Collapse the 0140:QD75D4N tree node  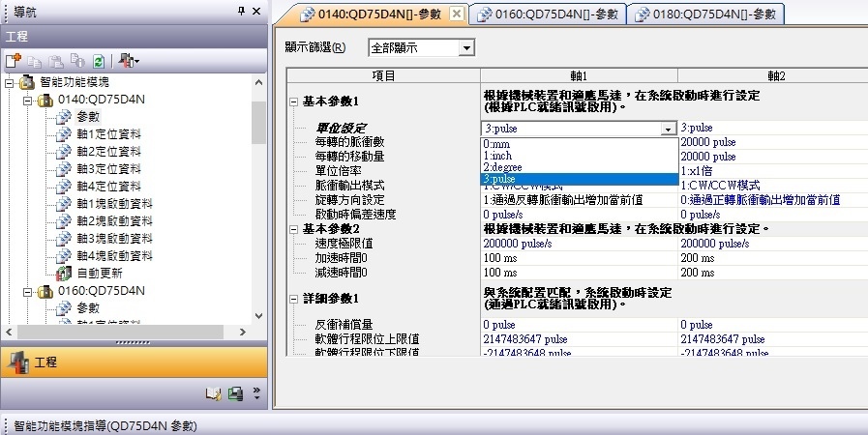(x=27, y=101)
